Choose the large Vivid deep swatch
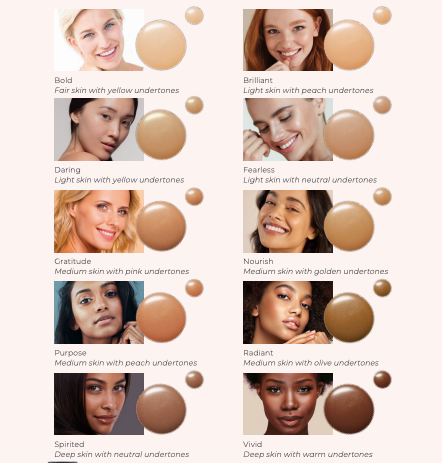The image size is (442, 463). pos(349,409)
